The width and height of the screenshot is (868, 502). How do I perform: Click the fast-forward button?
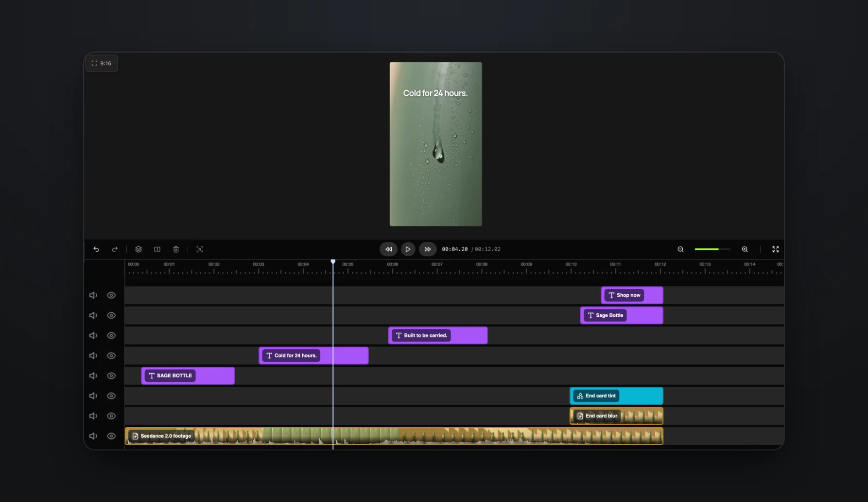(428, 249)
